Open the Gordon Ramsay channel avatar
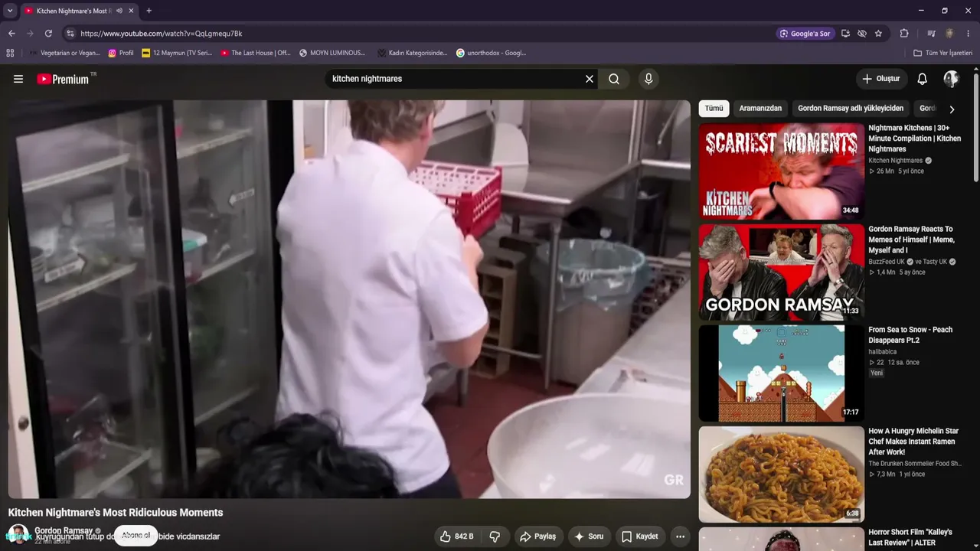 18,535
